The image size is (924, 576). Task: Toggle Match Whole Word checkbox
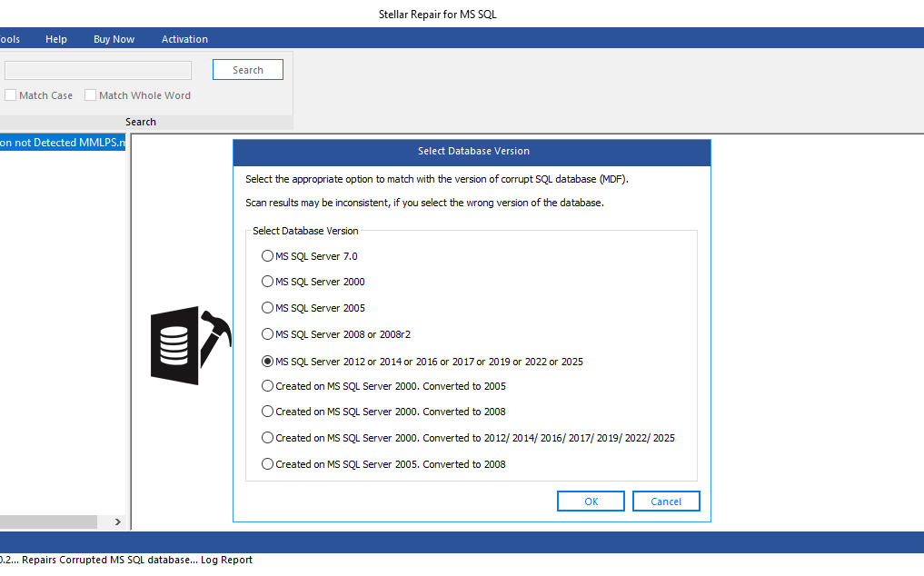tap(90, 94)
